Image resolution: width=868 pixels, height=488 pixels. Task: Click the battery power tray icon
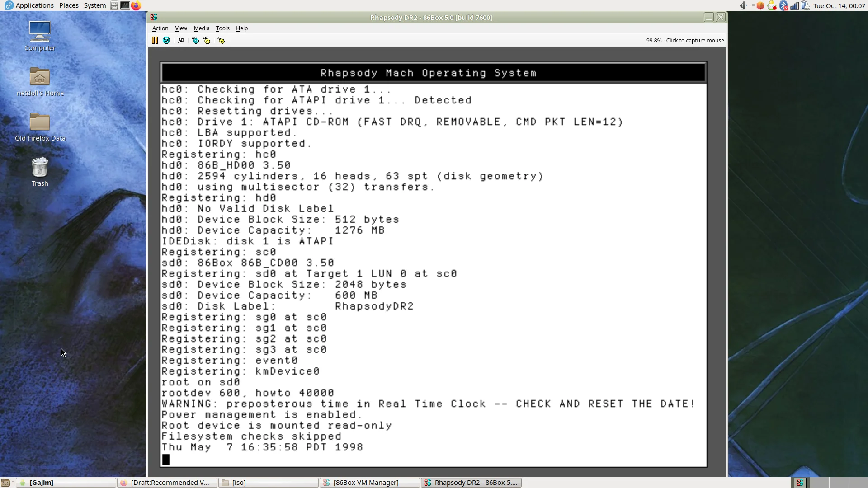point(805,5)
